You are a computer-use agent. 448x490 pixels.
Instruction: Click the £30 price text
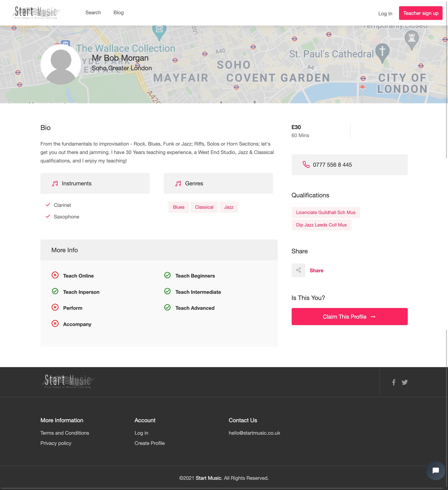(x=296, y=127)
